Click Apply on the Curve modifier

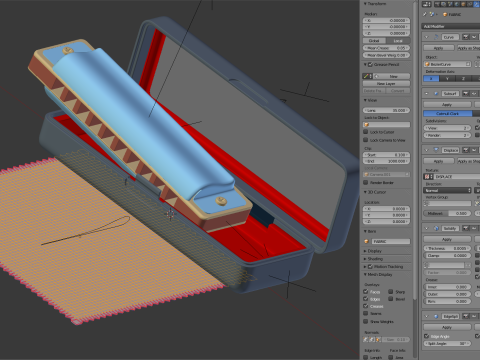click(x=439, y=48)
